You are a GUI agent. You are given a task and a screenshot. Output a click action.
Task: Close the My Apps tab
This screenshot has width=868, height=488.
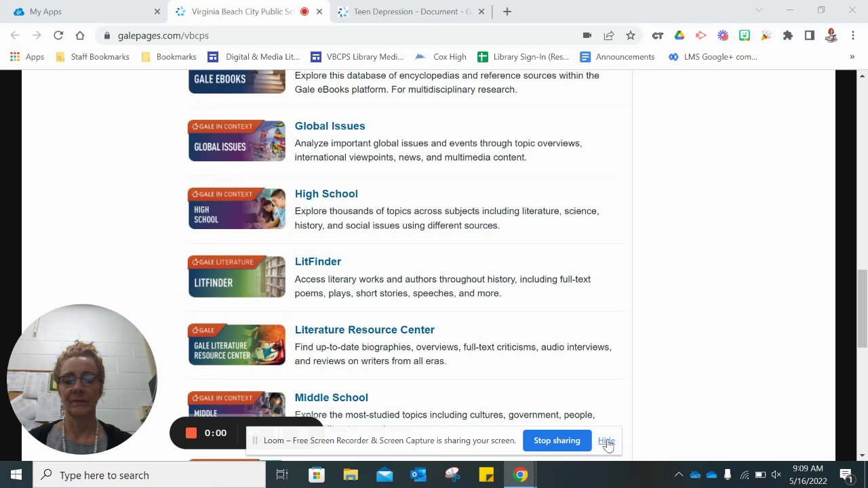157,12
